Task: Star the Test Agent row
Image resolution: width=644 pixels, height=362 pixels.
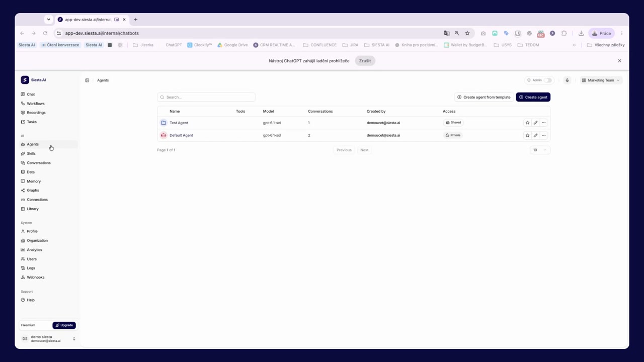Action: coord(527,123)
